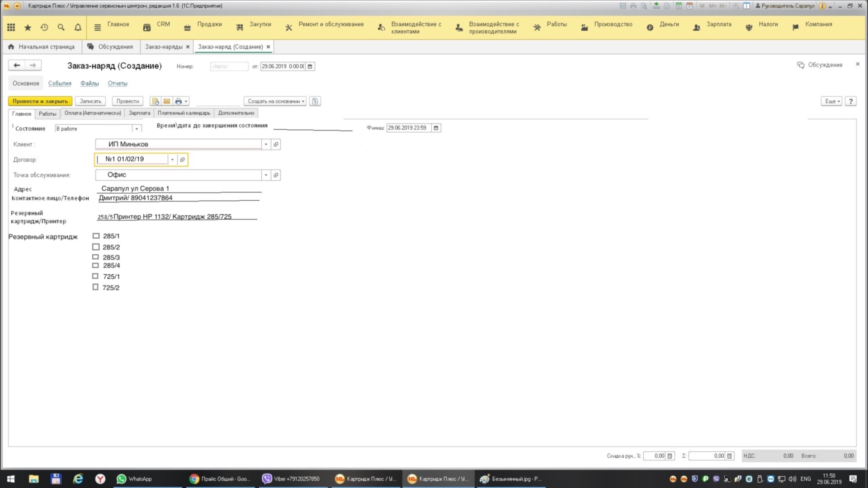The image size is (868, 488).
Task: Switch to the Работы tab
Action: tap(47, 113)
